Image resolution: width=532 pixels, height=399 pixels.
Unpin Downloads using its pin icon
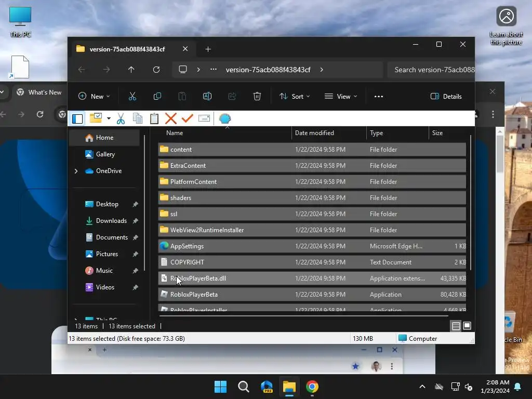coord(136,220)
